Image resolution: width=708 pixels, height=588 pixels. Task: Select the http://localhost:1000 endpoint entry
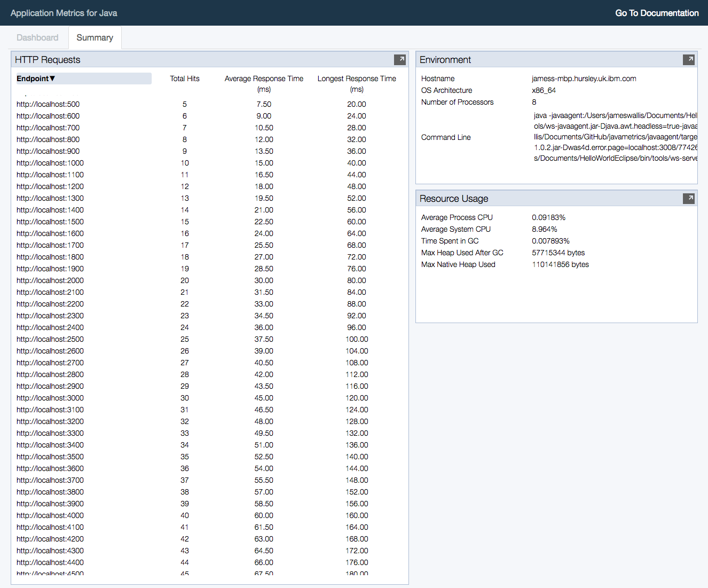[x=50, y=163]
